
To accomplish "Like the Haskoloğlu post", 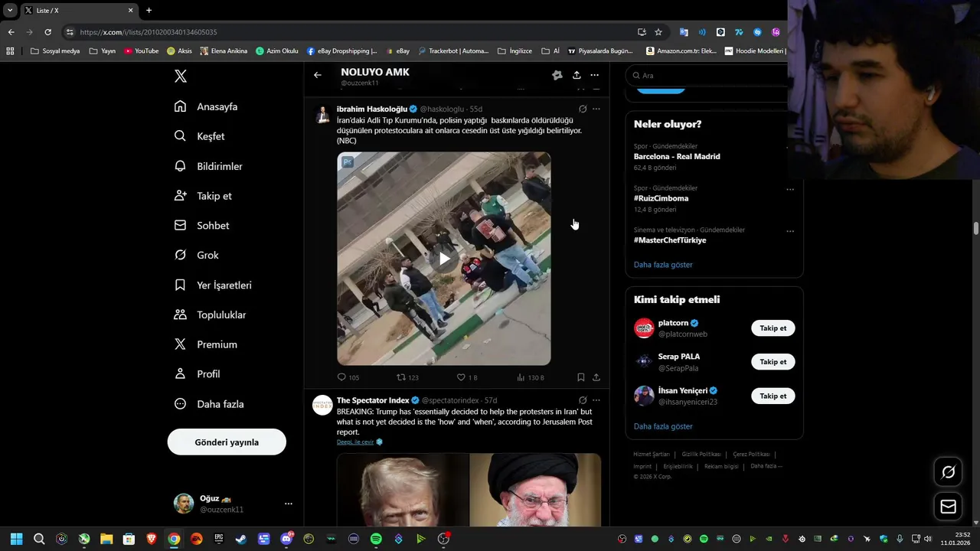I will [x=467, y=377].
